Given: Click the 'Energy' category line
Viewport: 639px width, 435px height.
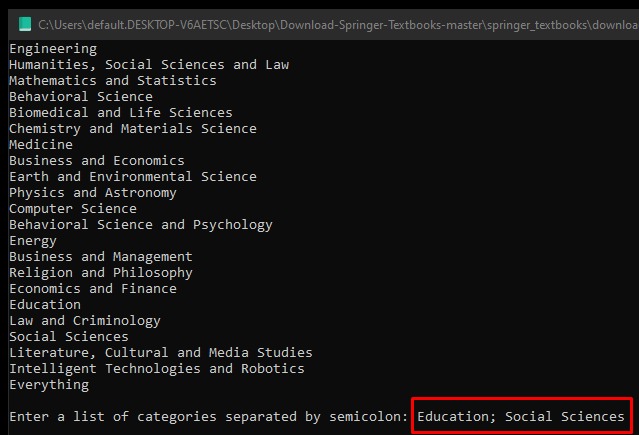Looking at the screenshot, I should [33, 241].
